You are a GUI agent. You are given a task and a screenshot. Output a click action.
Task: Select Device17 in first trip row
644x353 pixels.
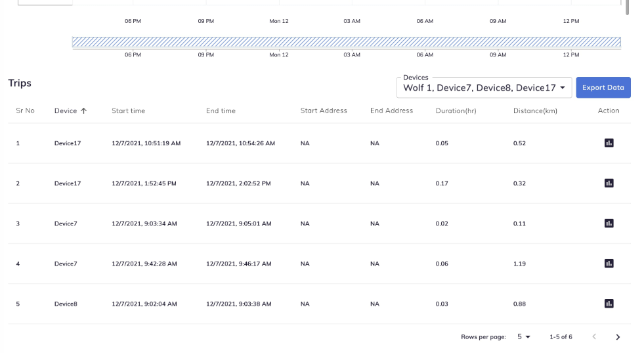click(68, 143)
